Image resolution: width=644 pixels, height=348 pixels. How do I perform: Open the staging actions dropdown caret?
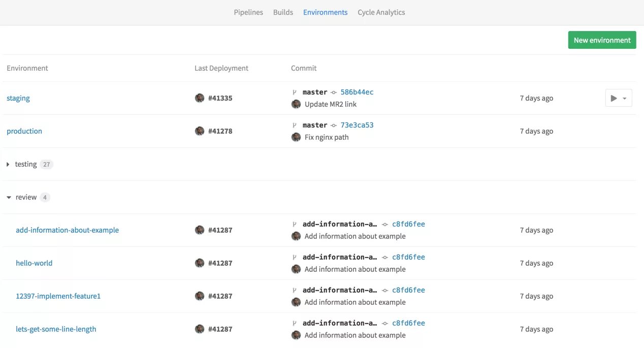(625, 99)
